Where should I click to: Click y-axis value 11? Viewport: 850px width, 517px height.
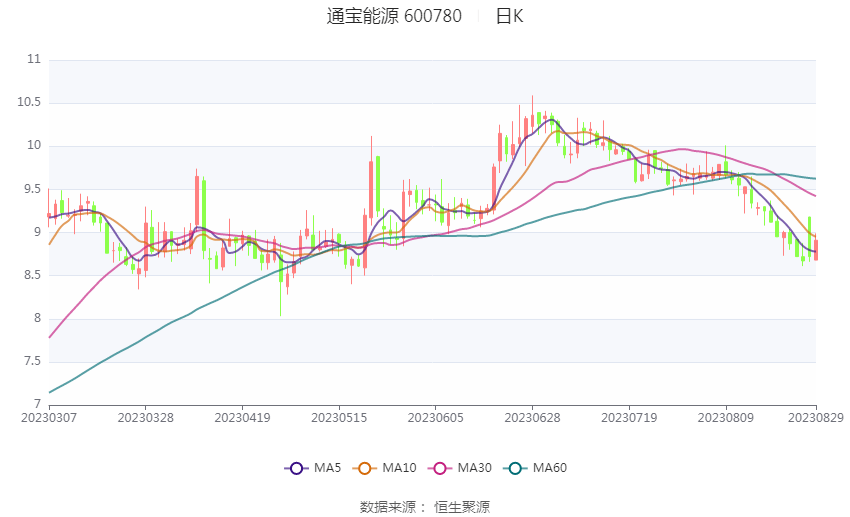[x=34, y=59]
